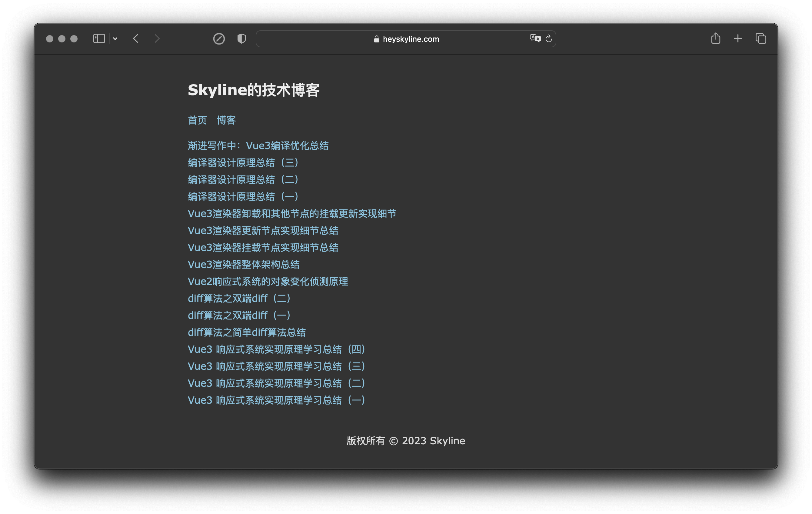Open 编译器设计原理总结（三）post

[x=244, y=162]
